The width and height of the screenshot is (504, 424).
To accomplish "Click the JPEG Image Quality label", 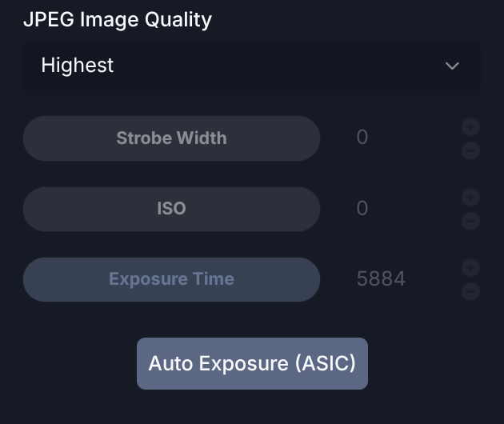I will click(118, 20).
